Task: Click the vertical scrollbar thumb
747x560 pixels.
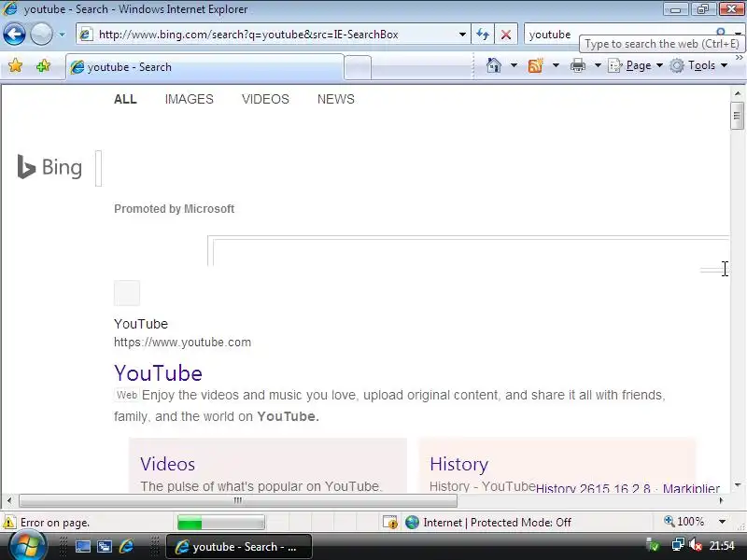Action: point(738,115)
